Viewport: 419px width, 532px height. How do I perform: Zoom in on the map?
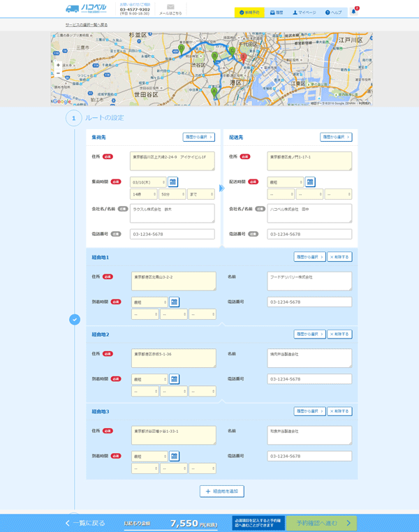click(x=58, y=65)
